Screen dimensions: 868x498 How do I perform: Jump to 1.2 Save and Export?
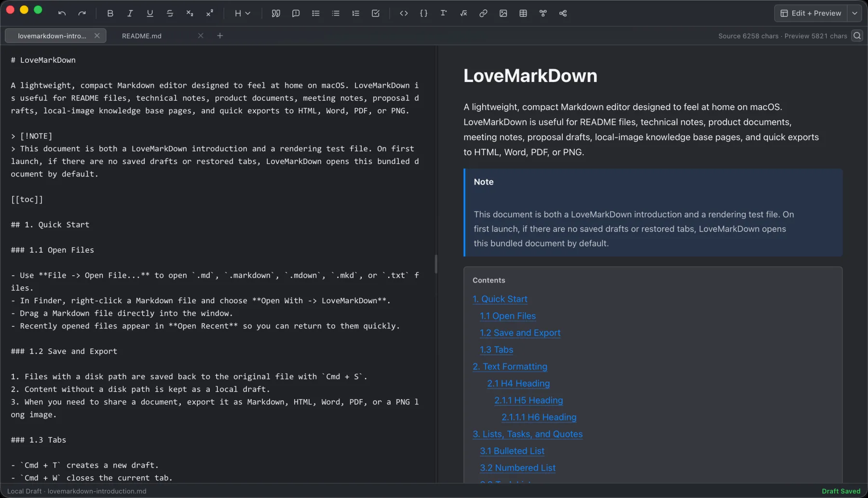click(x=520, y=333)
